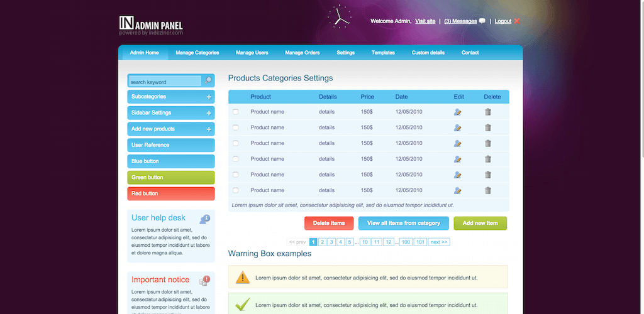Click the search keyword input field
The width and height of the screenshot is (644, 314).
165,82
